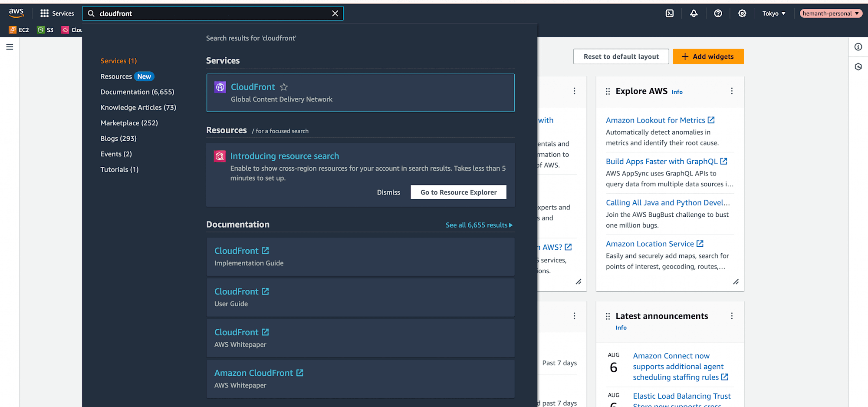
Task: Open Build Apps Faster with GraphQL
Action: coord(666,161)
